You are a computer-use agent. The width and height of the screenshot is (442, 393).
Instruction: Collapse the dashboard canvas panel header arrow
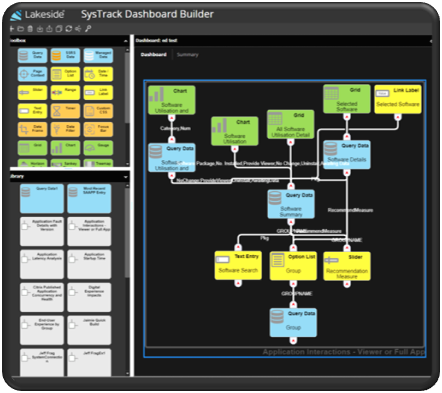(x=430, y=41)
